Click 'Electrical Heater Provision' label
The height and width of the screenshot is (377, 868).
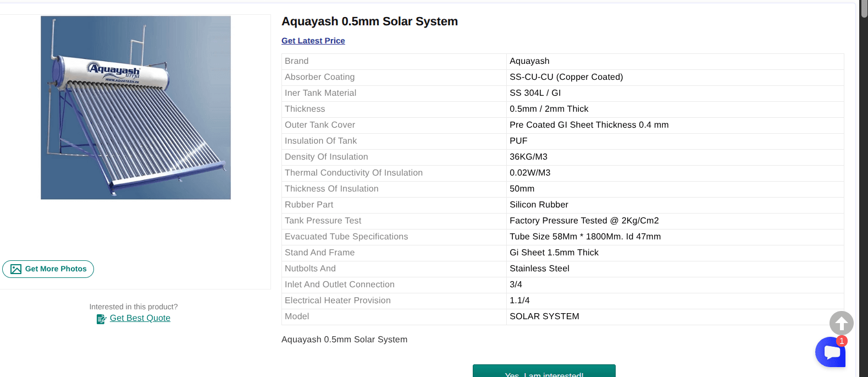tap(338, 300)
